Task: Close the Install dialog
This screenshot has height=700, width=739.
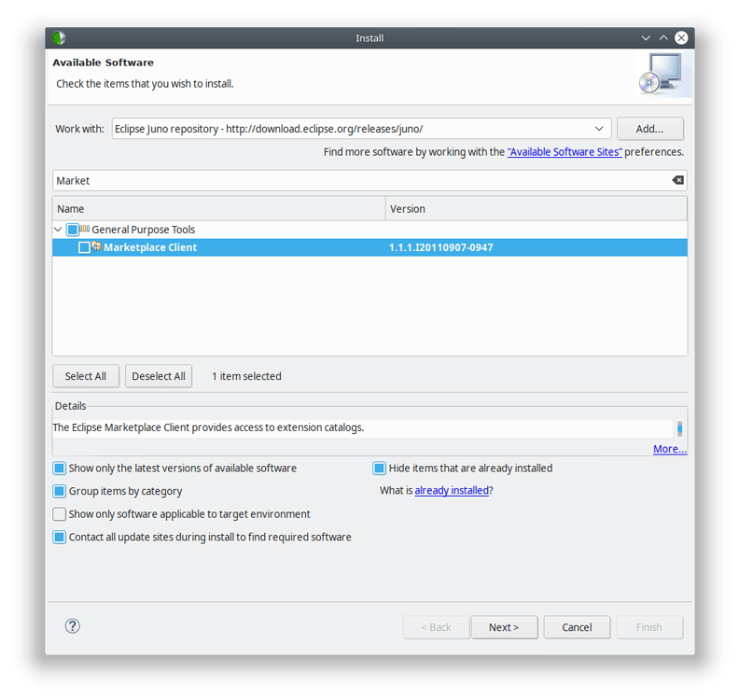Action: tap(681, 37)
